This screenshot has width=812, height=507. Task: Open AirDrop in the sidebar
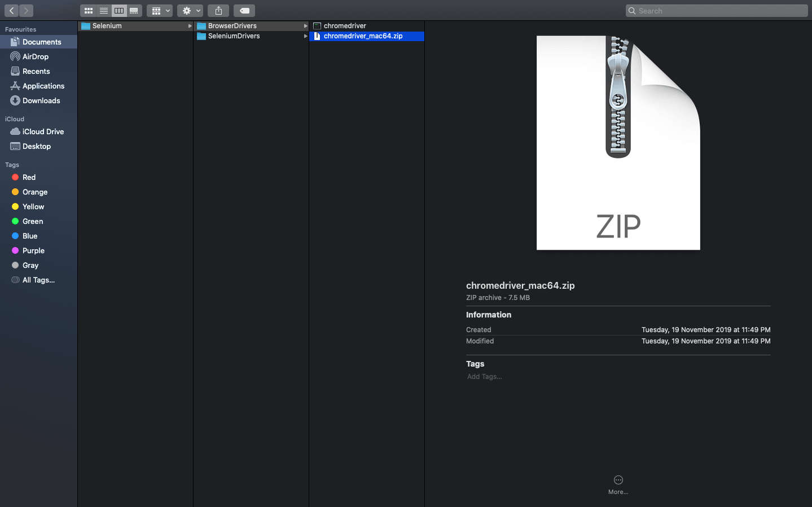click(x=35, y=56)
